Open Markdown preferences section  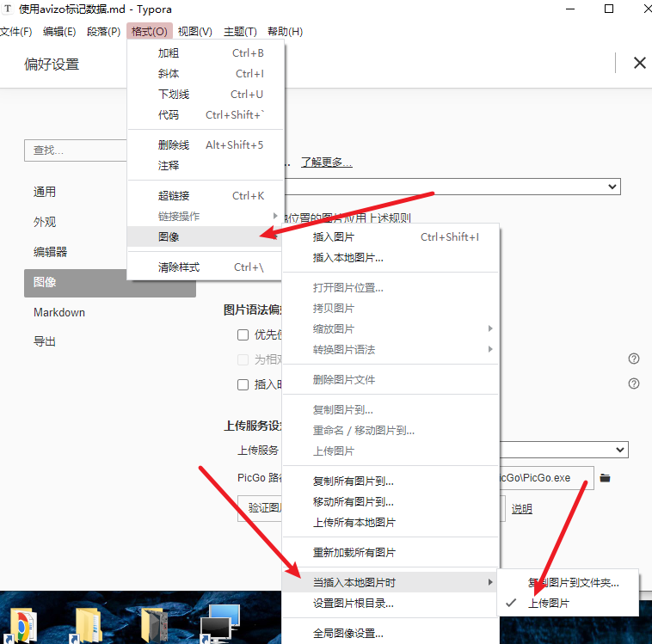coord(59,312)
